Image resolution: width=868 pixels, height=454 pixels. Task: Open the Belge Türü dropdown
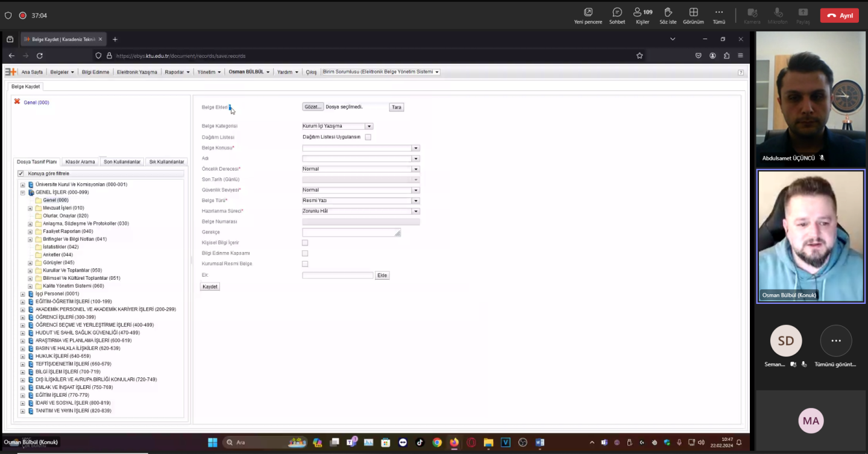[x=416, y=200]
